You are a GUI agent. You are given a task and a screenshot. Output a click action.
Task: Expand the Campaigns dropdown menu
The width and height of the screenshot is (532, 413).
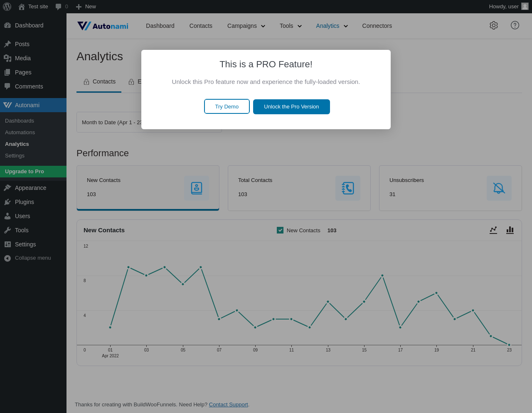246,26
